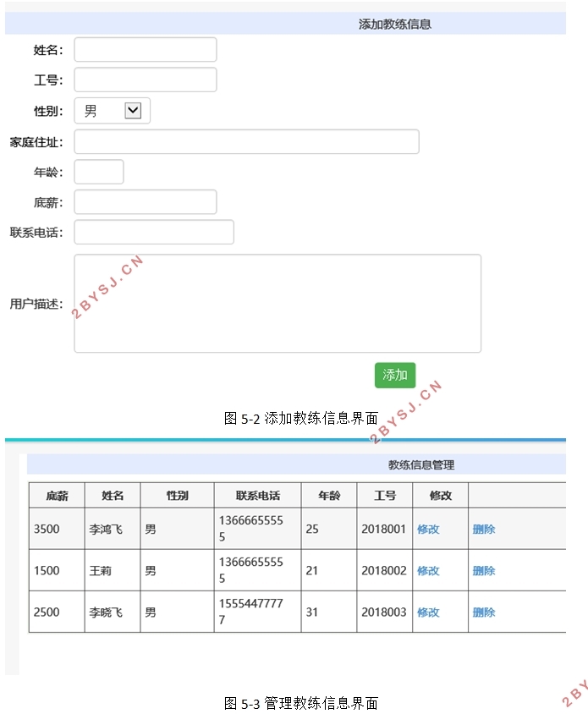Click the 教练信息管理 header title

(421, 465)
